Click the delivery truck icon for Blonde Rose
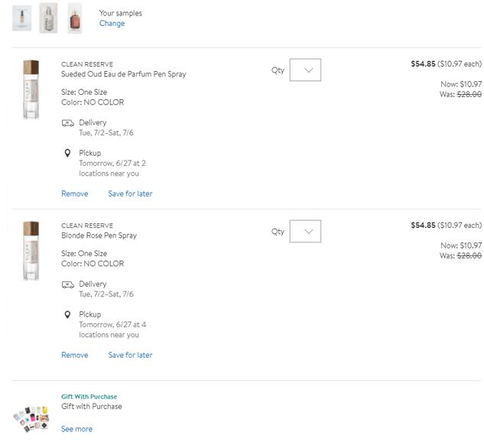This screenshot has height=448, width=484. 68,284
